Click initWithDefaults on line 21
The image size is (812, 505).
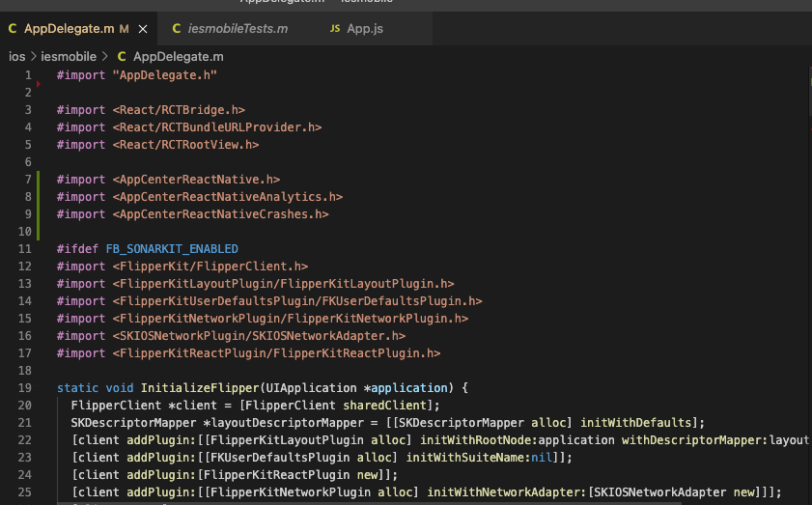(x=636, y=423)
